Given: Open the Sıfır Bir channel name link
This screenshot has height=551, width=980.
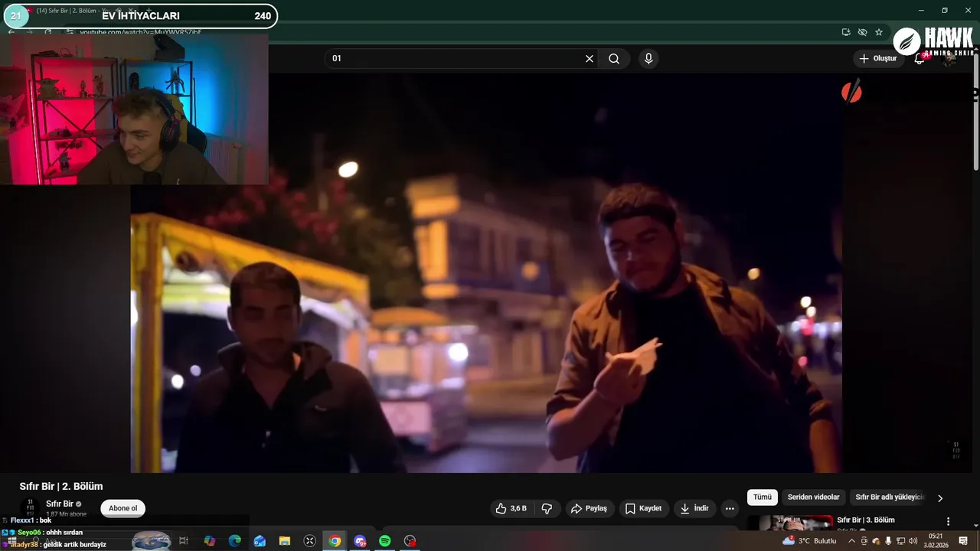Looking at the screenshot, I should pyautogui.click(x=60, y=504).
